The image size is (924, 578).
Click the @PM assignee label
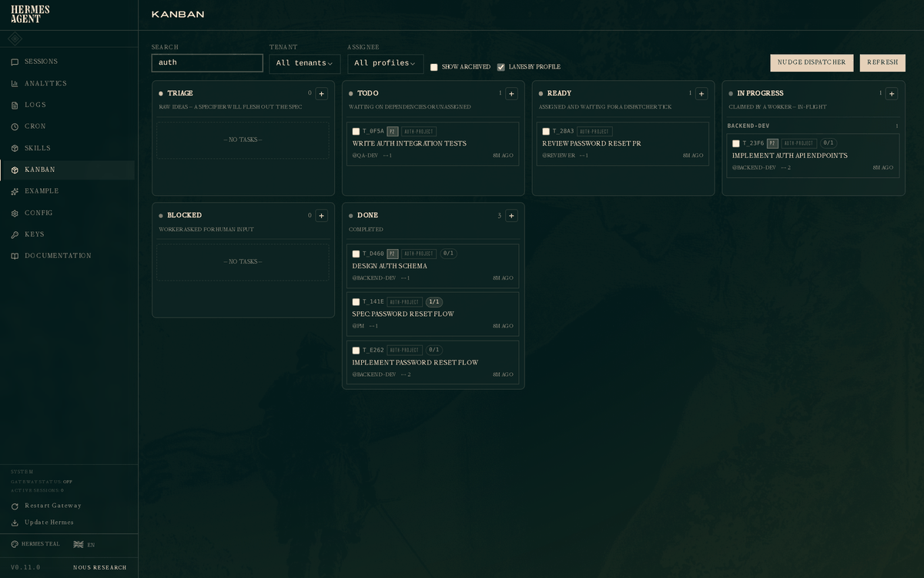click(359, 326)
